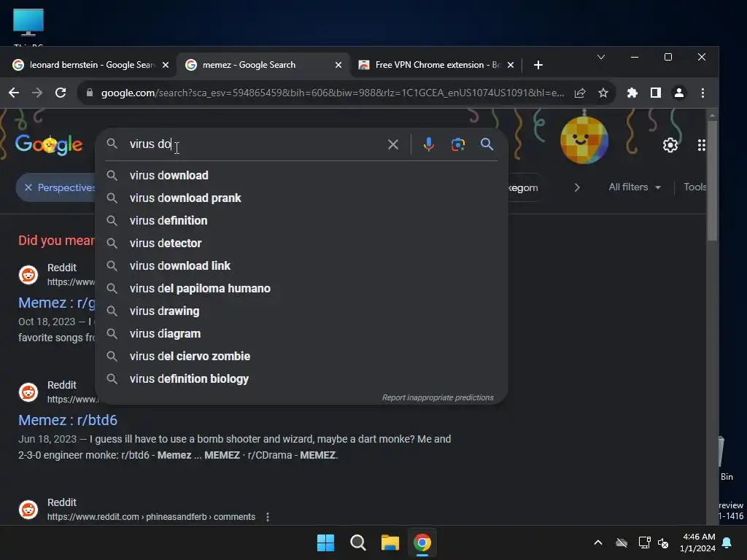Show hidden system tray icons
This screenshot has height=560, width=747.
598,542
